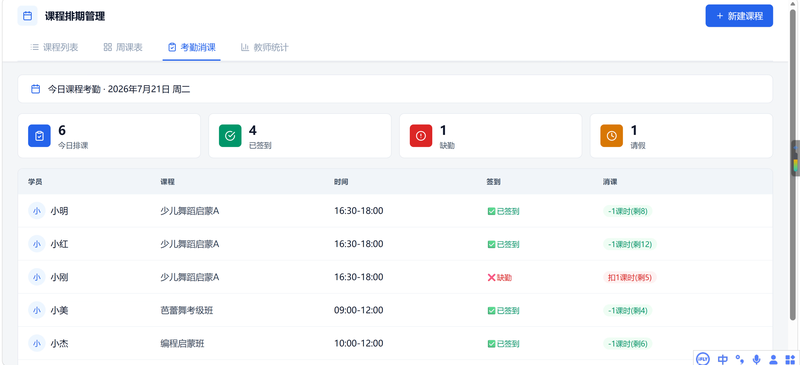The height and width of the screenshot is (365, 800).
Task: Click the 09:00-12:00 time cell
Action: [x=359, y=310]
